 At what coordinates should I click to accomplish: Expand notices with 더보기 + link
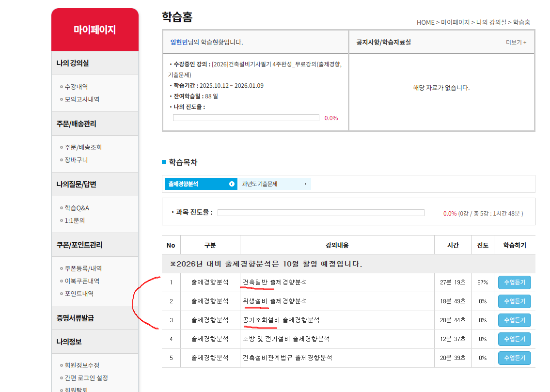click(516, 42)
